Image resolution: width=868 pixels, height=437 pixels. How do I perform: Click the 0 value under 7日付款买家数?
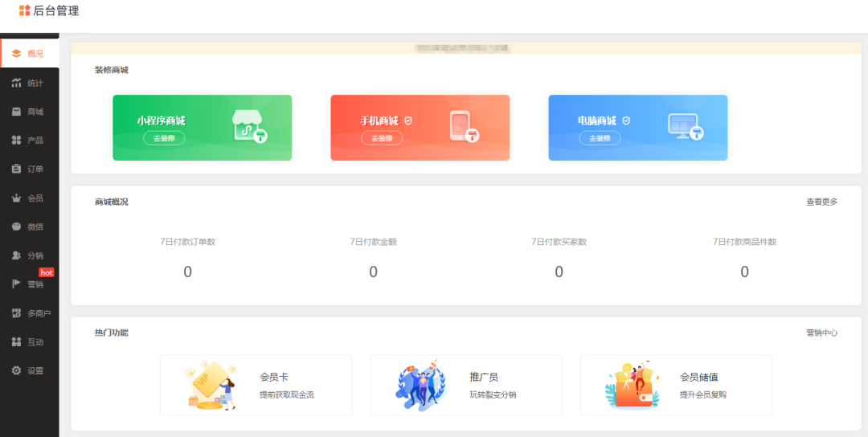[x=559, y=272]
